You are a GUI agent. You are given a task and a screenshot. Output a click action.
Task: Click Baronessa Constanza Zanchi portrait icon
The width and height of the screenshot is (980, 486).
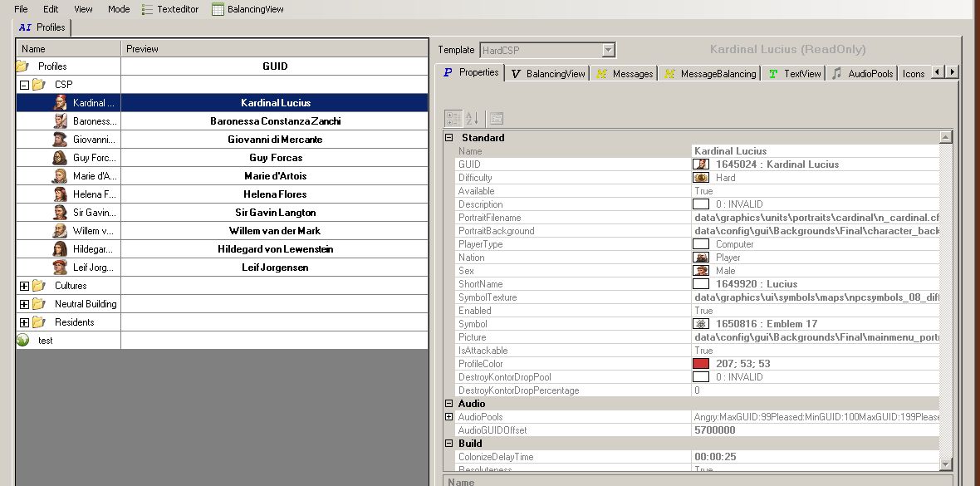point(60,121)
